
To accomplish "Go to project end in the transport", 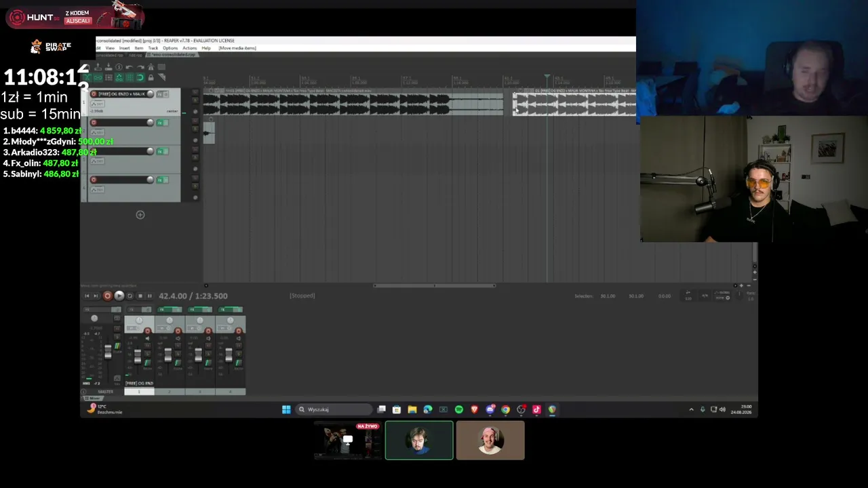I will [x=96, y=296].
